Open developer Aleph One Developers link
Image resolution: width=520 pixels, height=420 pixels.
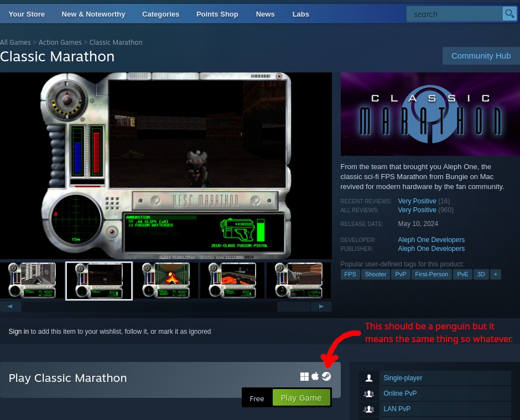(x=431, y=239)
